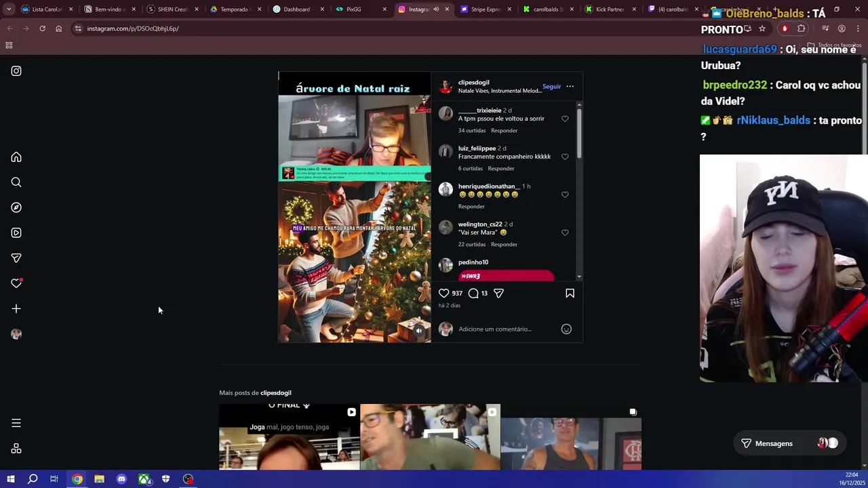Reply to luiz_feliippee's comment
868x488 pixels.
(501, 168)
